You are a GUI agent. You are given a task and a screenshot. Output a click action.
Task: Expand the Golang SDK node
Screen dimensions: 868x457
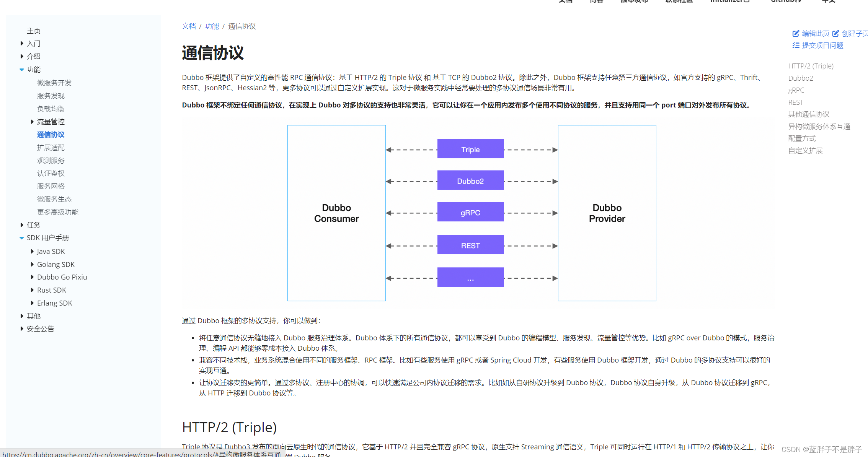[x=32, y=264]
